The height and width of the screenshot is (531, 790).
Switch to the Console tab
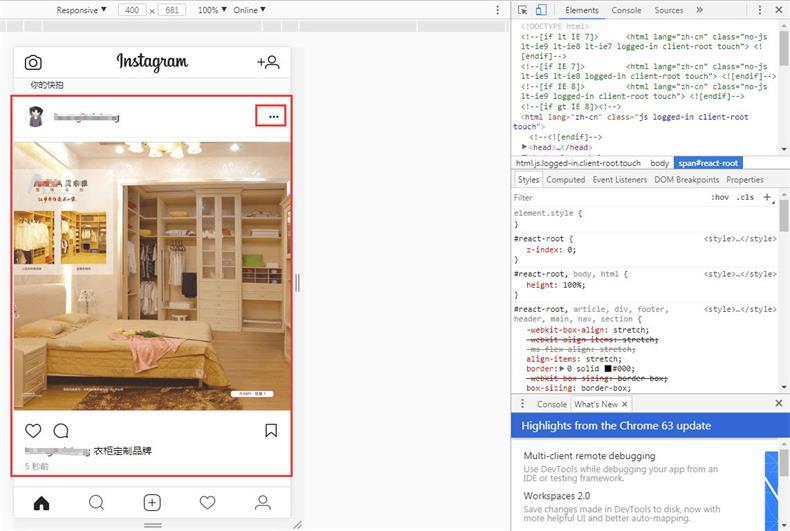[x=626, y=10]
